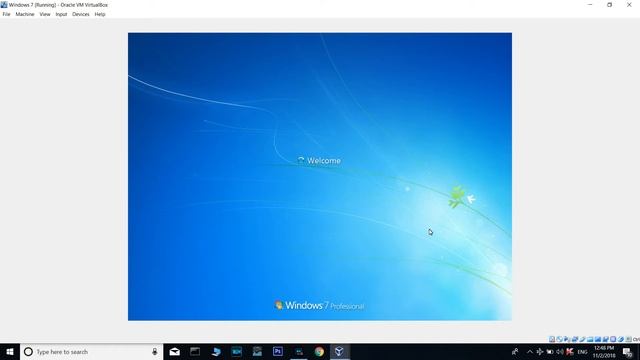The image size is (640, 360).
Task: Click the USB devices indicator icon
Action: (582, 339)
